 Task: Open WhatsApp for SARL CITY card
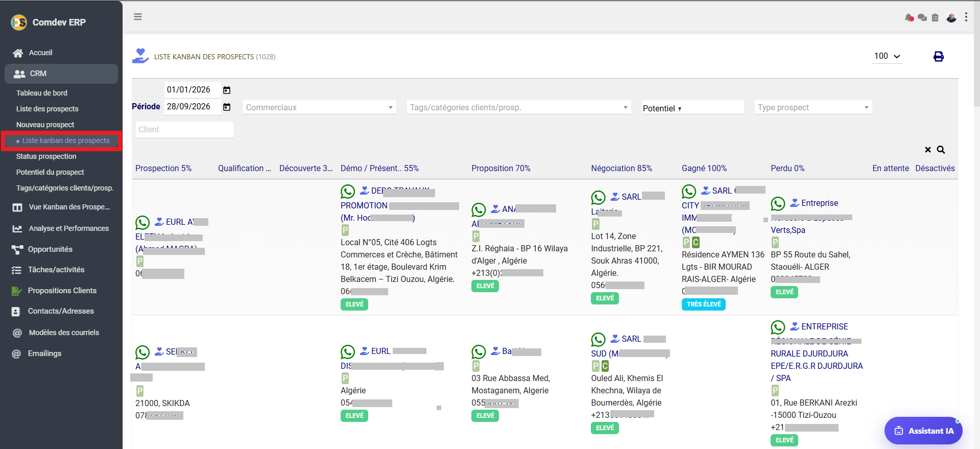[x=689, y=192]
